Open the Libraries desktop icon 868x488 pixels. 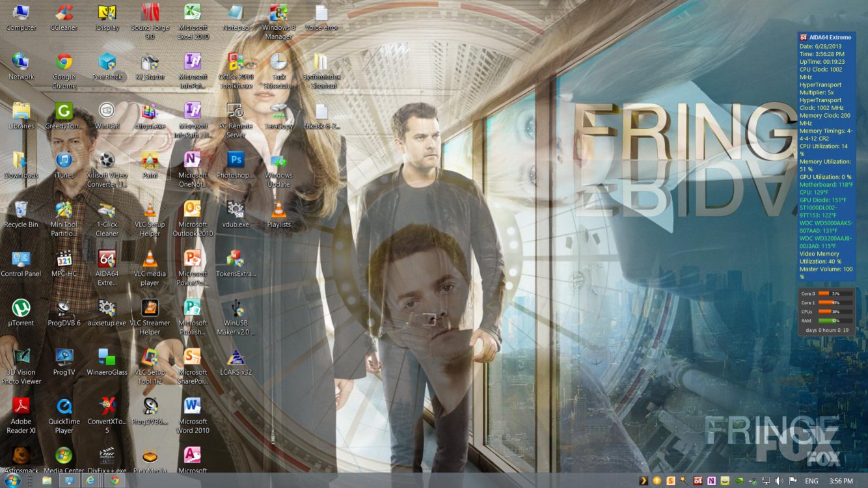click(x=21, y=116)
